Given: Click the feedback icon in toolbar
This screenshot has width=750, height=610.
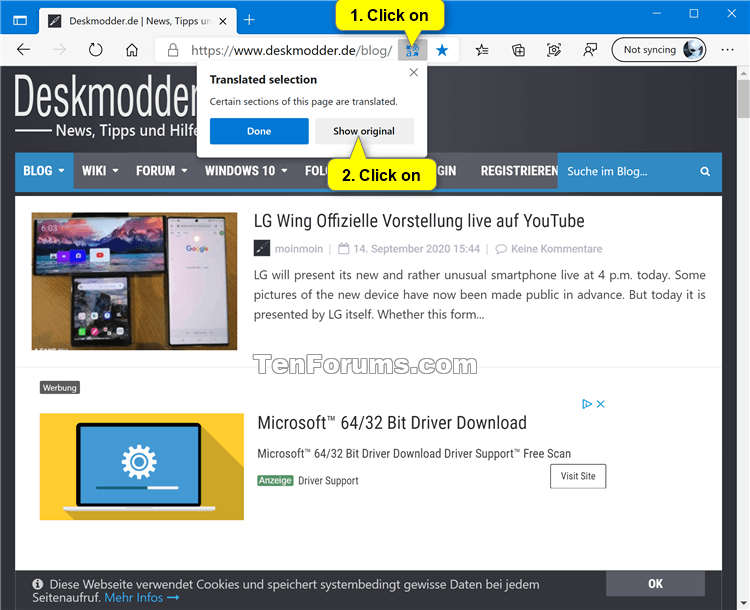Looking at the screenshot, I should (590, 50).
